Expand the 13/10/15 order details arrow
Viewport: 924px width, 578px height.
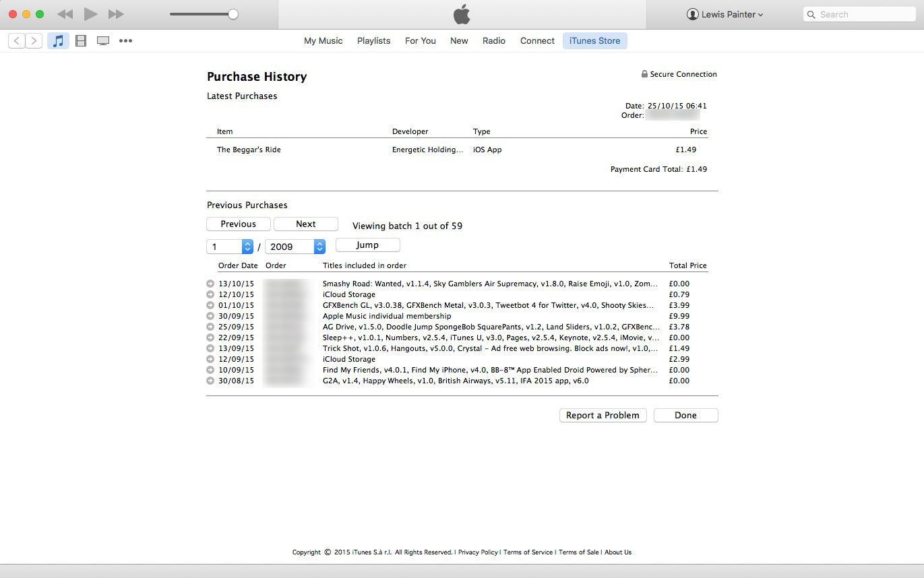[x=210, y=284]
